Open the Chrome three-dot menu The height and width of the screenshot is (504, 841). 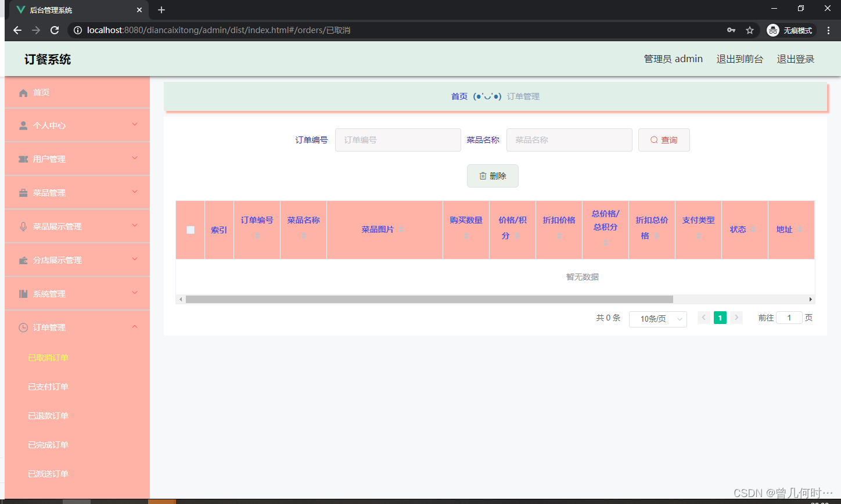829,30
